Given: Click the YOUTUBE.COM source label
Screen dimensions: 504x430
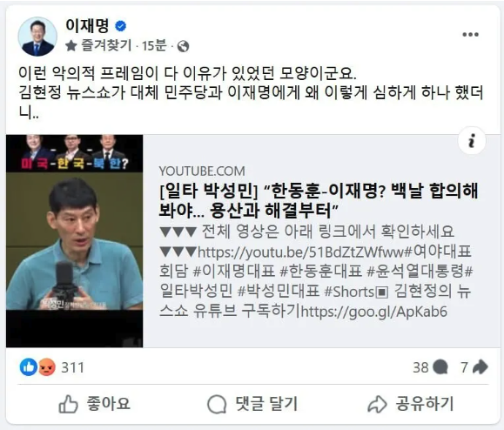Looking at the screenshot, I should (x=202, y=171).
